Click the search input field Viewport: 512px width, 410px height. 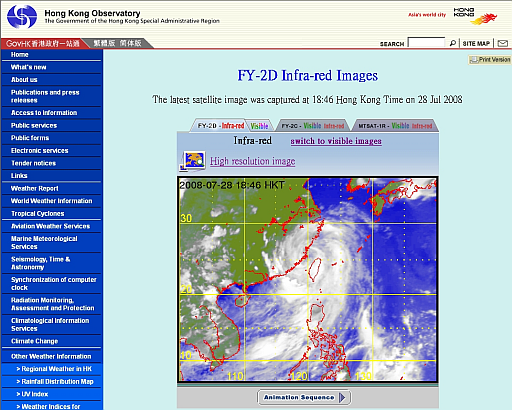coord(426,43)
